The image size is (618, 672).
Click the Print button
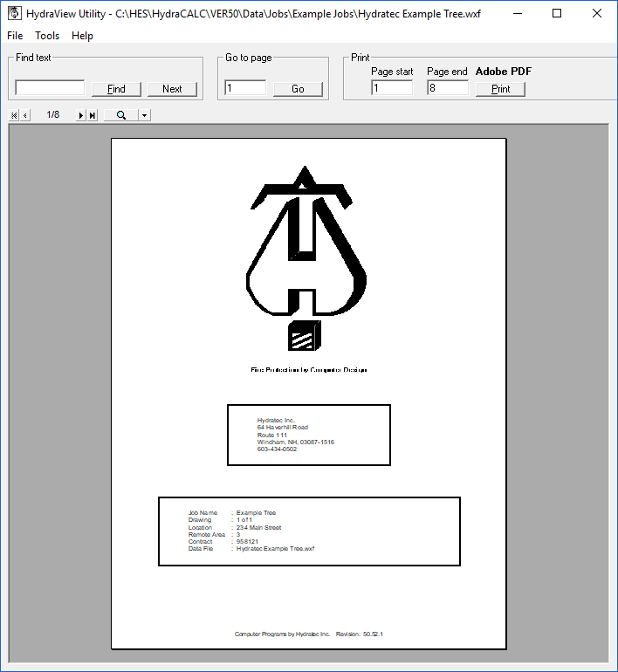pos(500,89)
